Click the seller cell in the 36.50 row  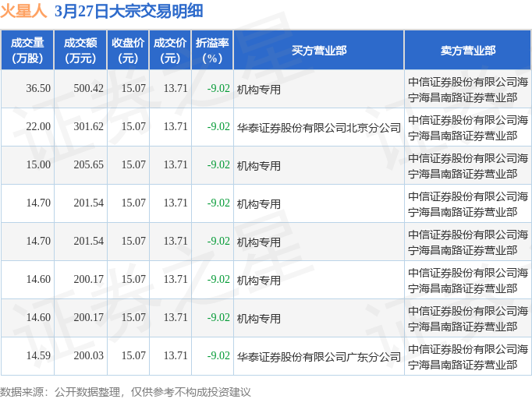click(x=468, y=90)
